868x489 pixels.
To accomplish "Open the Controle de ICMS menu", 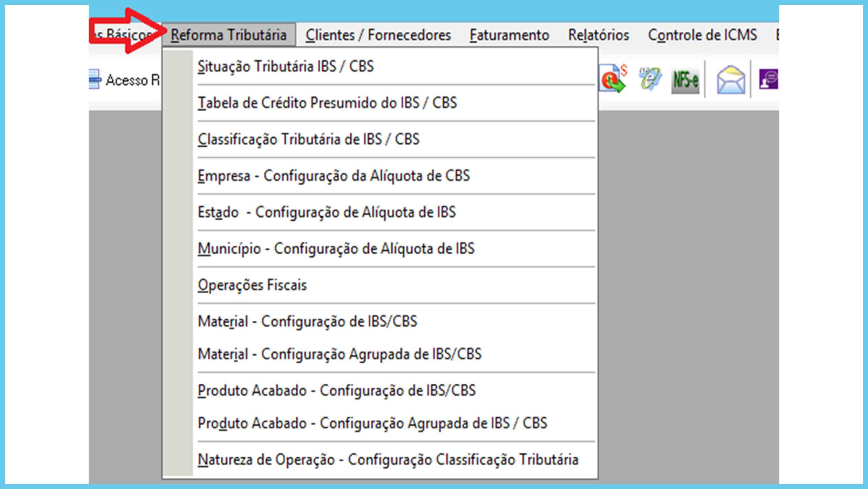I will [702, 35].
